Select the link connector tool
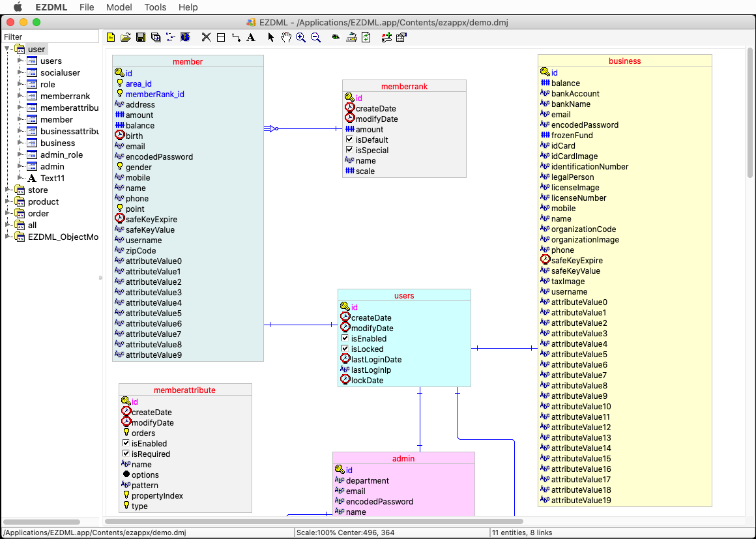 point(236,37)
